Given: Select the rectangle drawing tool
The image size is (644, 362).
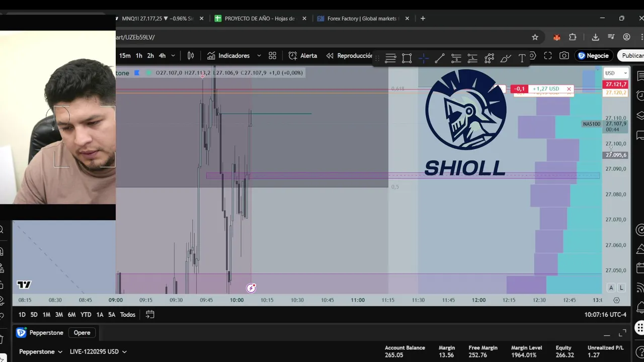Looking at the screenshot, I should (407, 58).
